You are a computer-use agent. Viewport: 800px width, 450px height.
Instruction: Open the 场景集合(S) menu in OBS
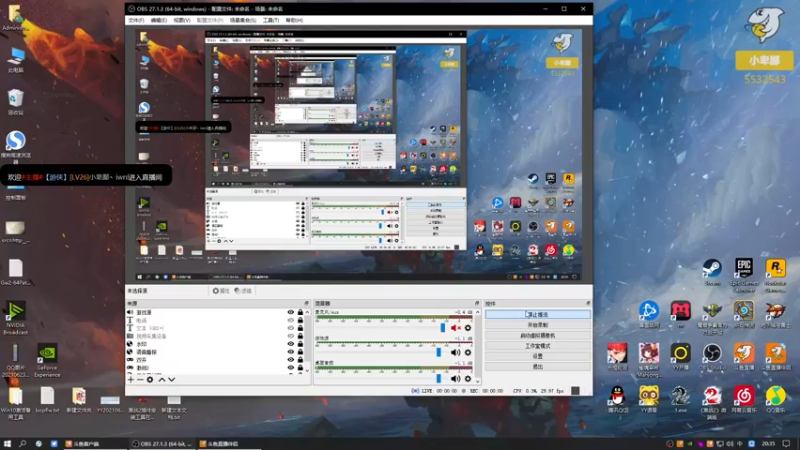click(243, 20)
